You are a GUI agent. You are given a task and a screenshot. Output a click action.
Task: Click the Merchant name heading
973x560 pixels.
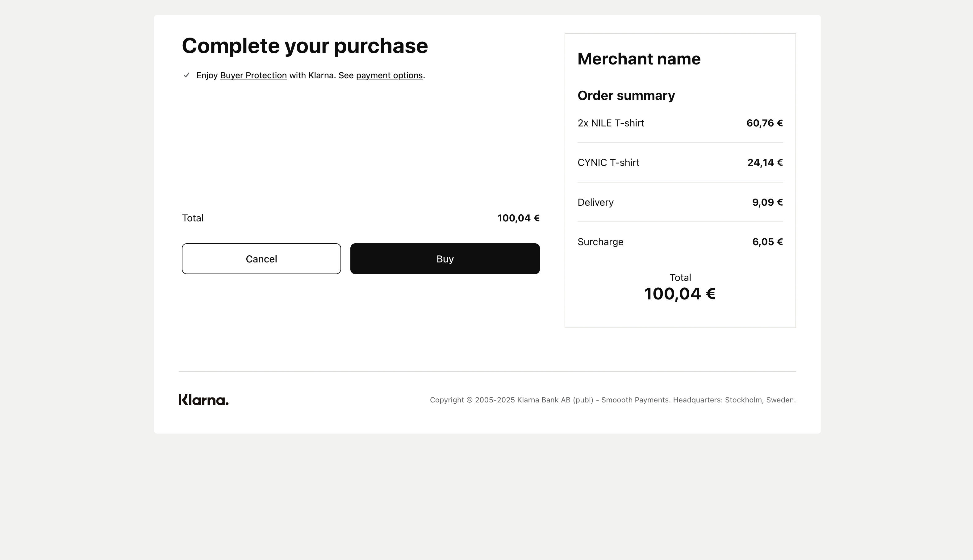pos(639,59)
